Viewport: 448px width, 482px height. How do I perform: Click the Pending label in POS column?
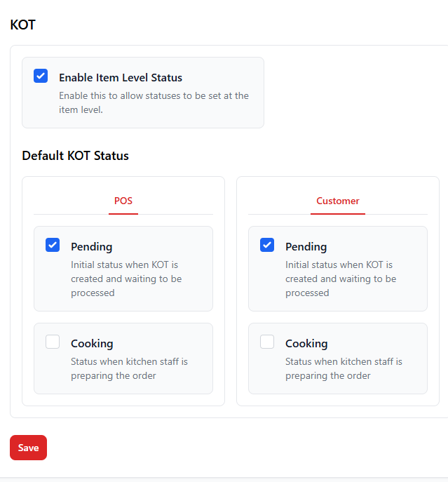pos(91,246)
